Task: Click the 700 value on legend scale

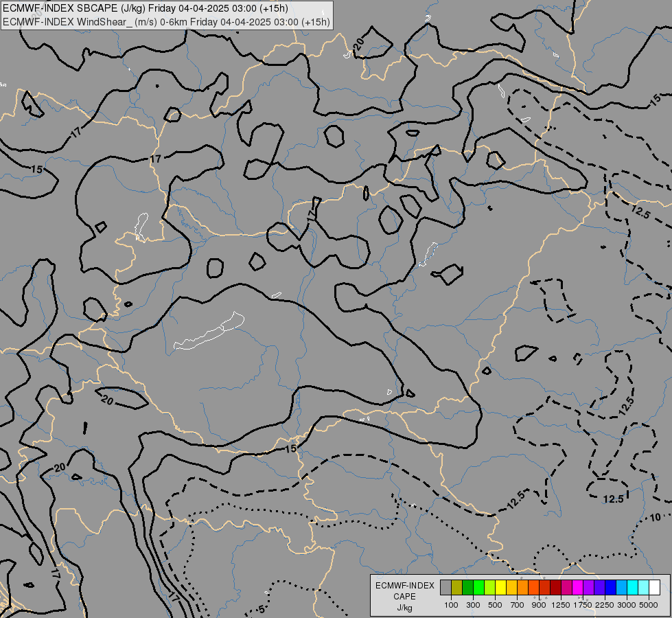Action: (x=518, y=605)
